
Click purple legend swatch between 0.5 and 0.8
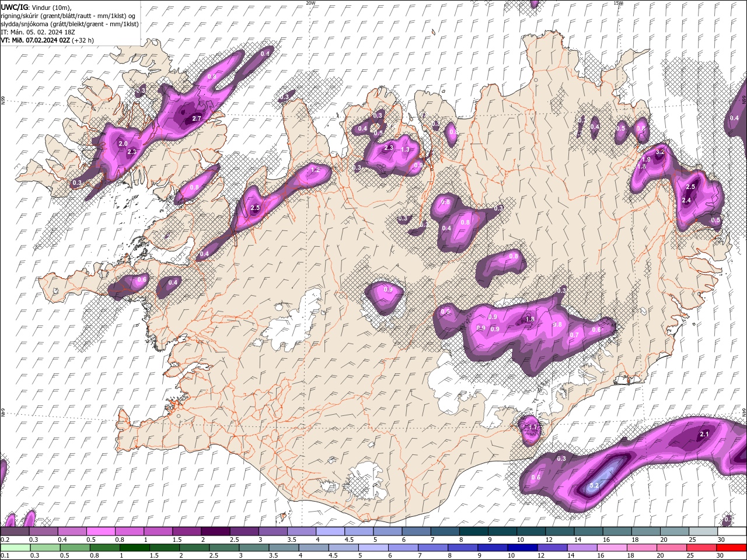pos(100,531)
